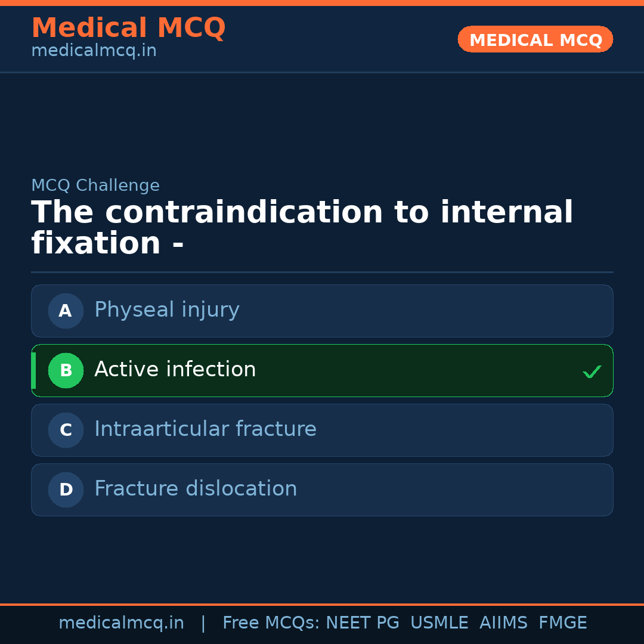Select the Active infection answer option

click(x=322, y=370)
